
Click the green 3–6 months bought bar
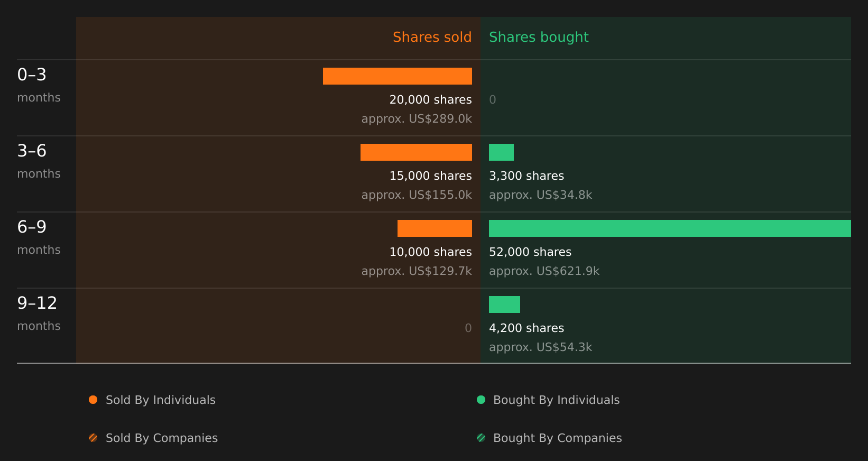coord(501,152)
